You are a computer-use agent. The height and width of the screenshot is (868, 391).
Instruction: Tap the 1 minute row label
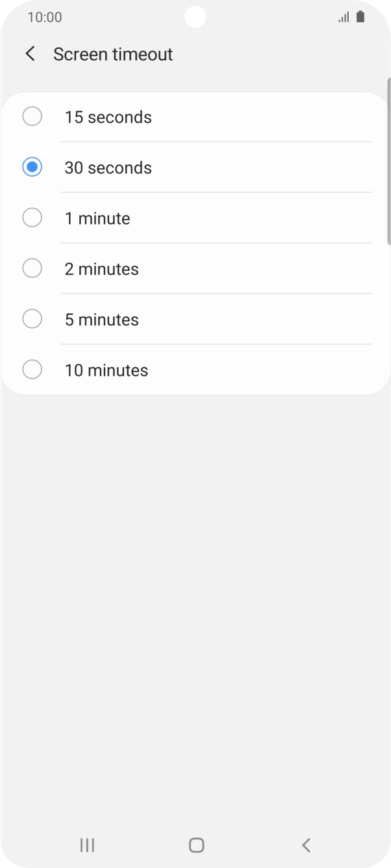[97, 218]
